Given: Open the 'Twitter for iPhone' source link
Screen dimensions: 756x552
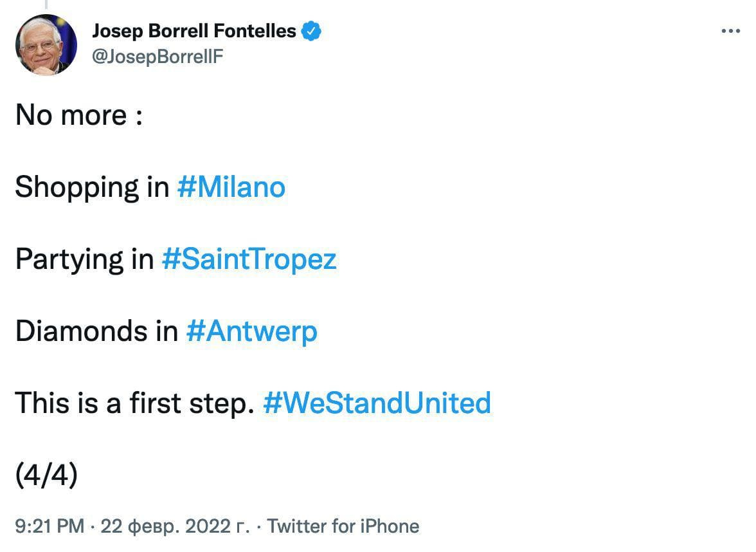Looking at the screenshot, I should click(x=343, y=526).
